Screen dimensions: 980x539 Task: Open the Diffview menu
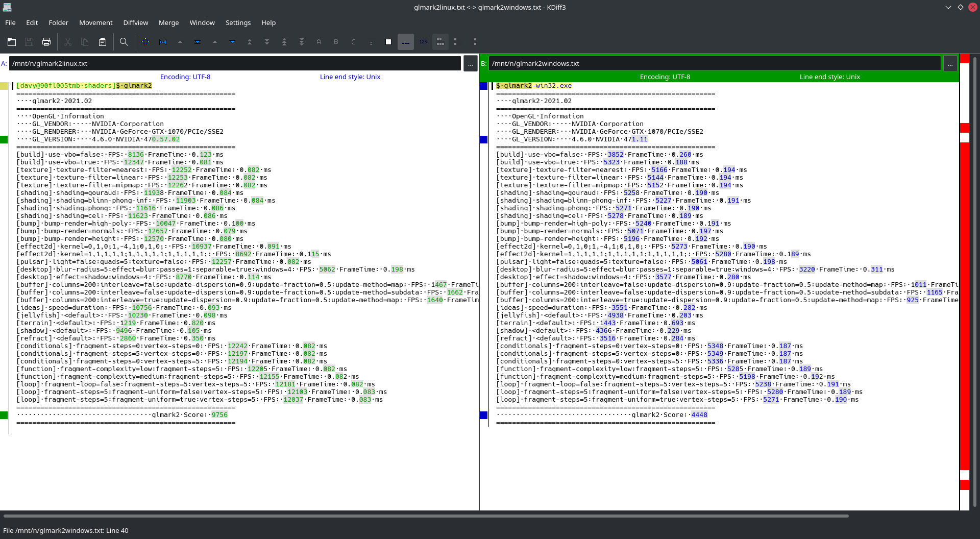tap(135, 22)
